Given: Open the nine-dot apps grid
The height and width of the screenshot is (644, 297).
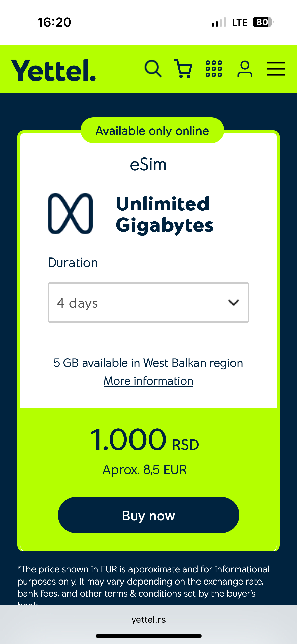Looking at the screenshot, I should click(214, 69).
